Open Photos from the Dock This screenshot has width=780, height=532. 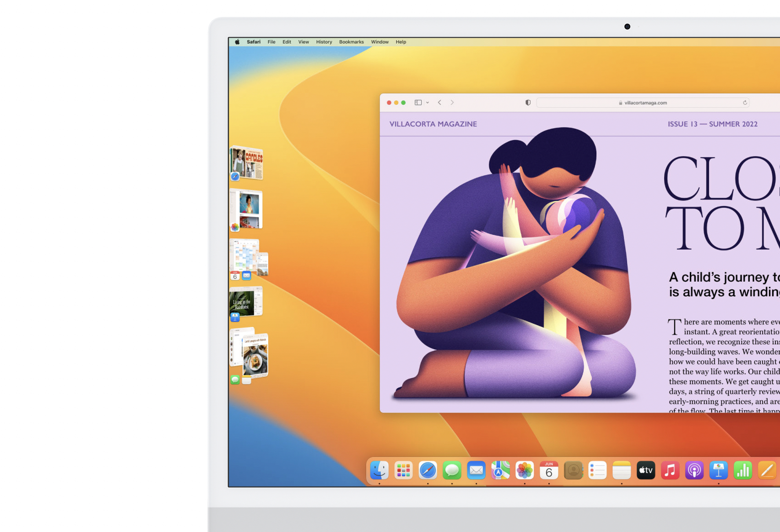pos(525,470)
